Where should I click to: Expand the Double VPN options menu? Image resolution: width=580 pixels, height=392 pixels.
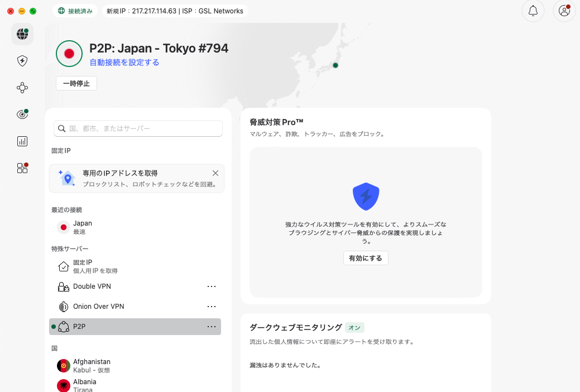(212, 286)
